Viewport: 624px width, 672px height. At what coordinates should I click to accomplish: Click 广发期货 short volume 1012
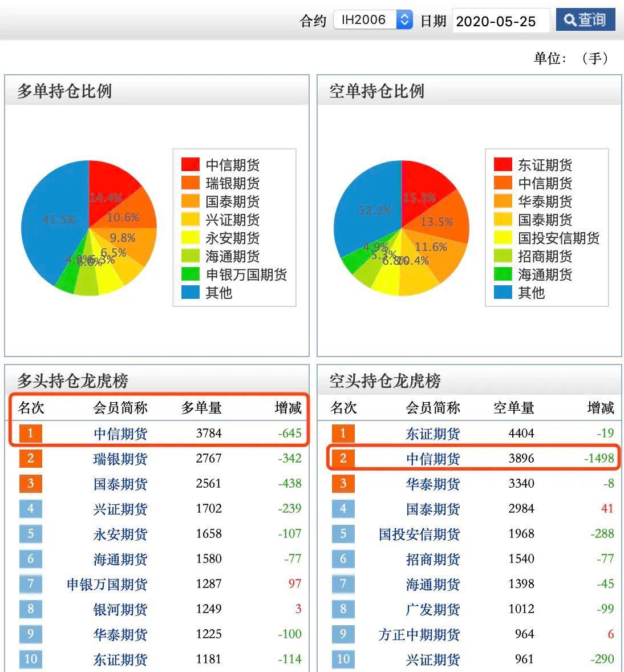(521, 609)
